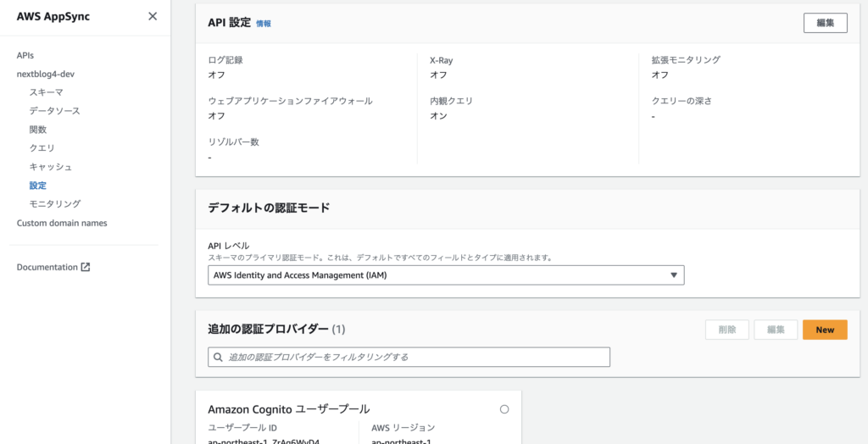Click New button to add auth provider

pyautogui.click(x=825, y=330)
